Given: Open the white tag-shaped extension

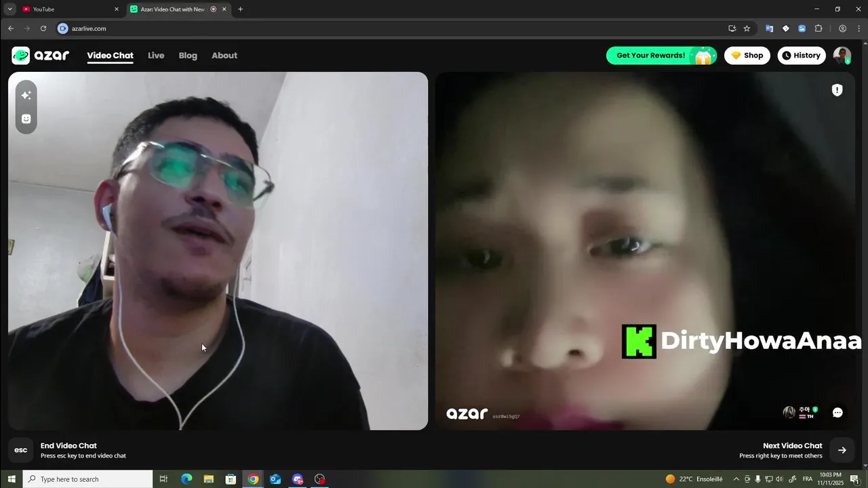Looking at the screenshot, I should click(x=785, y=28).
